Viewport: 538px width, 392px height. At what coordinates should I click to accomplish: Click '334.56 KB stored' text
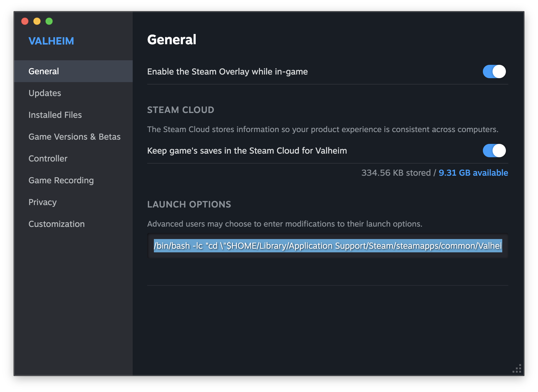click(396, 173)
